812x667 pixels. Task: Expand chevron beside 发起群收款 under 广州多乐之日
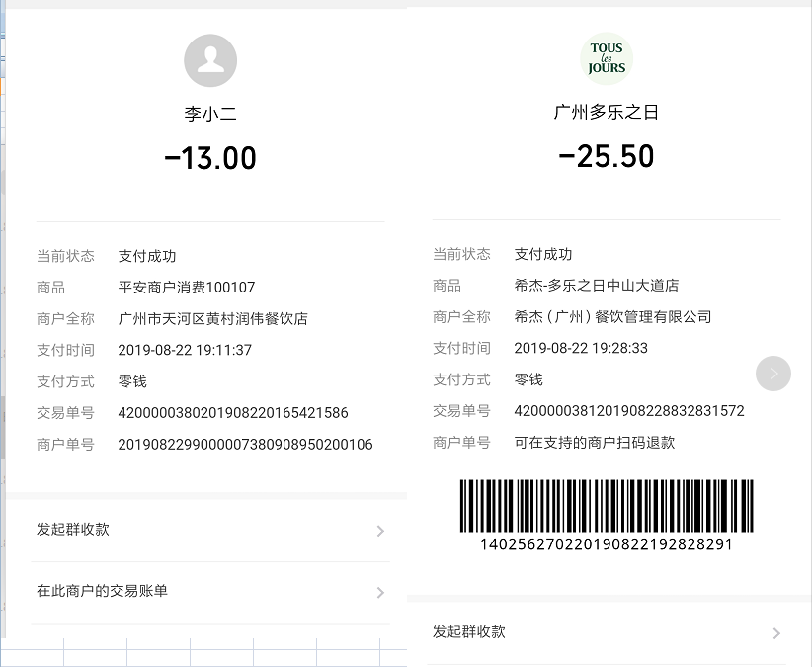point(776,633)
